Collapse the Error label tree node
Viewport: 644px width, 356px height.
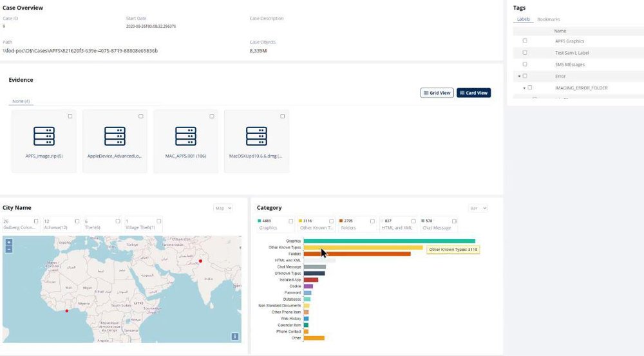[520, 77]
